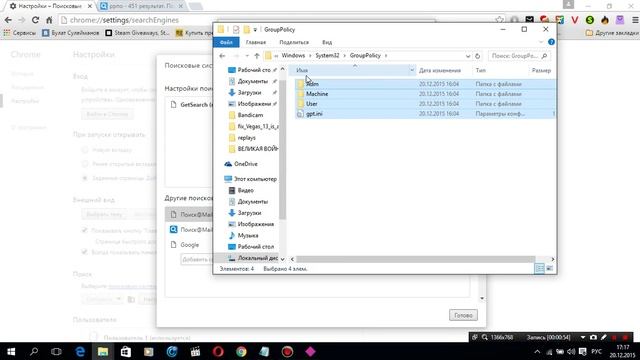Open quick access toolbar dropdown
This screenshot has height=360, width=640.
point(255,29)
